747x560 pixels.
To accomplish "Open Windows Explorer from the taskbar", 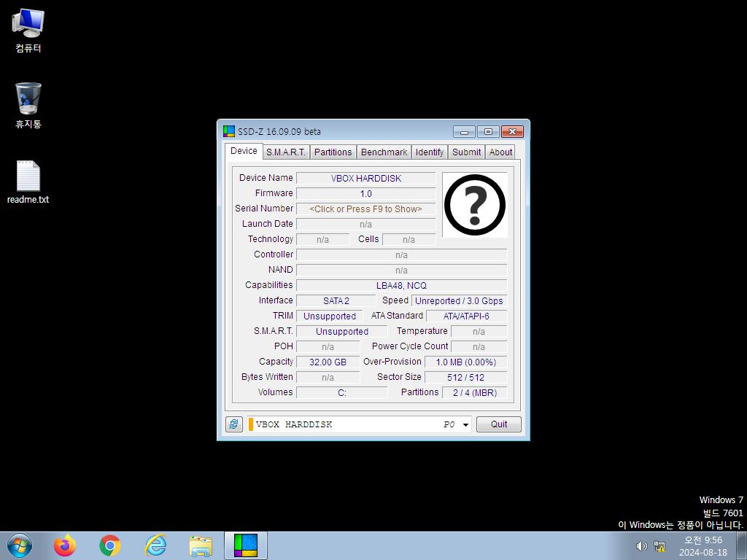I will 201,546.
